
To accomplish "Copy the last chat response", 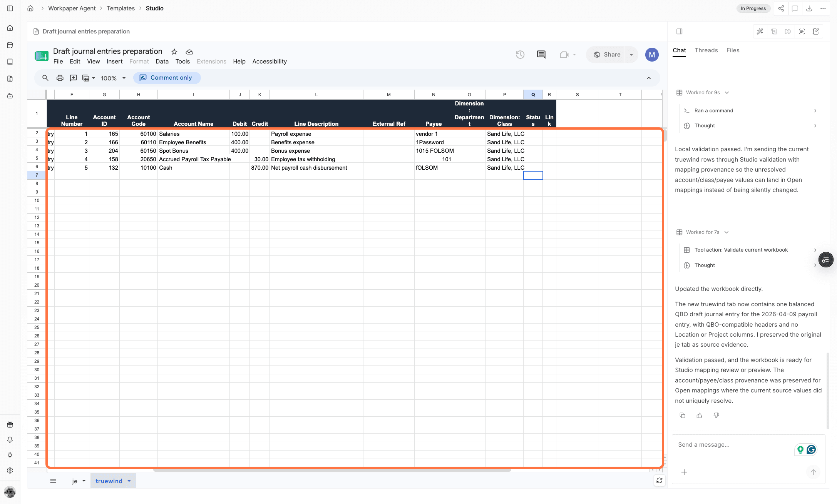I will (x=683, y=416).
